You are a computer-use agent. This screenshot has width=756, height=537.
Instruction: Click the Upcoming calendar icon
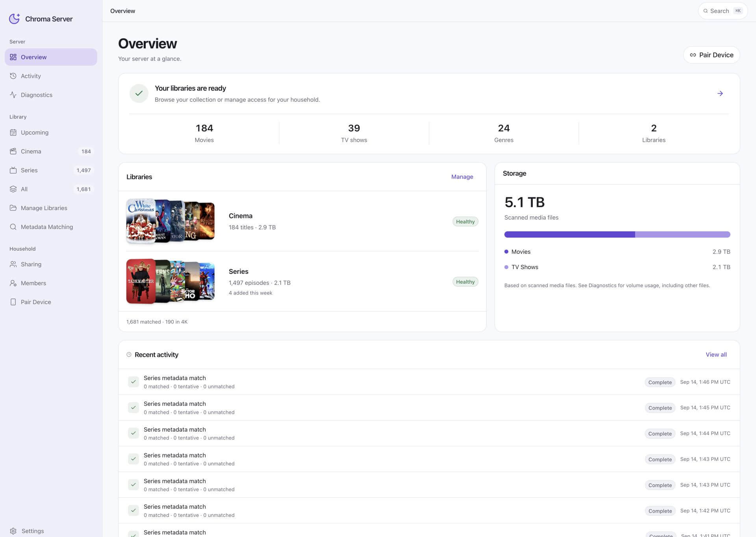13,133
